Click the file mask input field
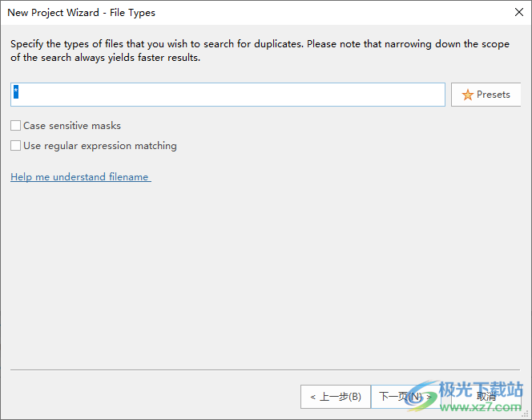Screen dimensions: 532x420 [228, 95]
